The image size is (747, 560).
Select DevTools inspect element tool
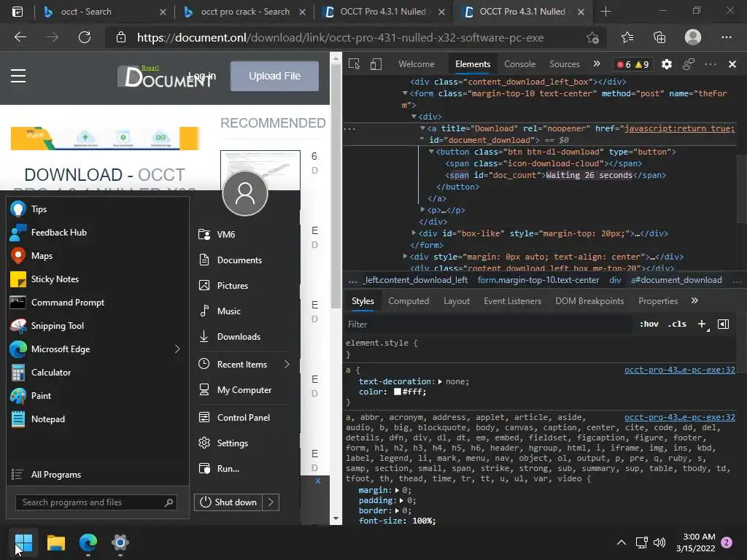coord(354,64)
